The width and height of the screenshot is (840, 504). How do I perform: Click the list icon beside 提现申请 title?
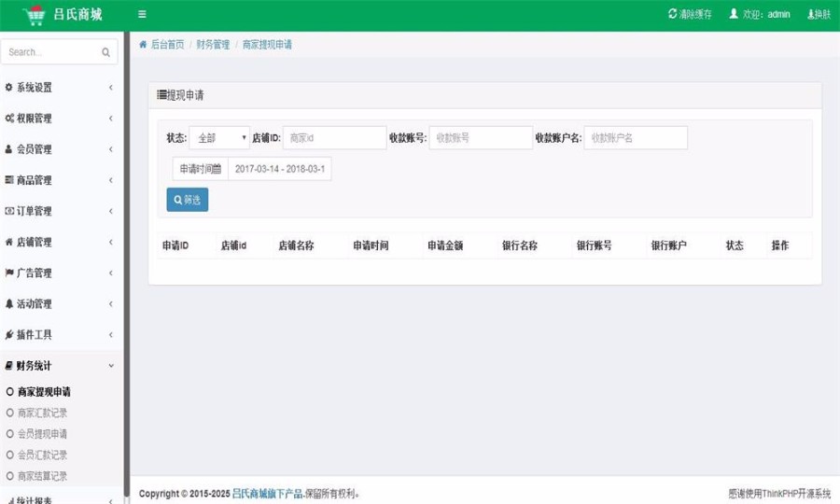pos(161,95)
